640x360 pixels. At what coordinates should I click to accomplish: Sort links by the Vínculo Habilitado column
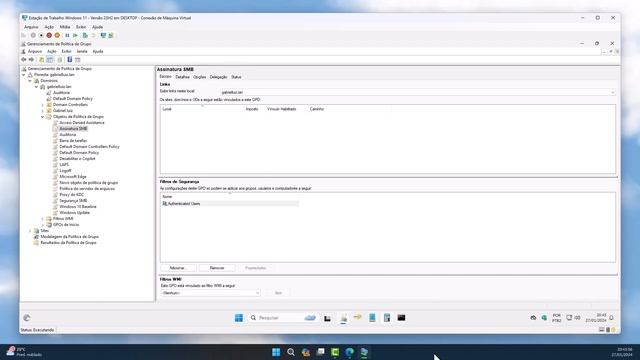[282, 109]
